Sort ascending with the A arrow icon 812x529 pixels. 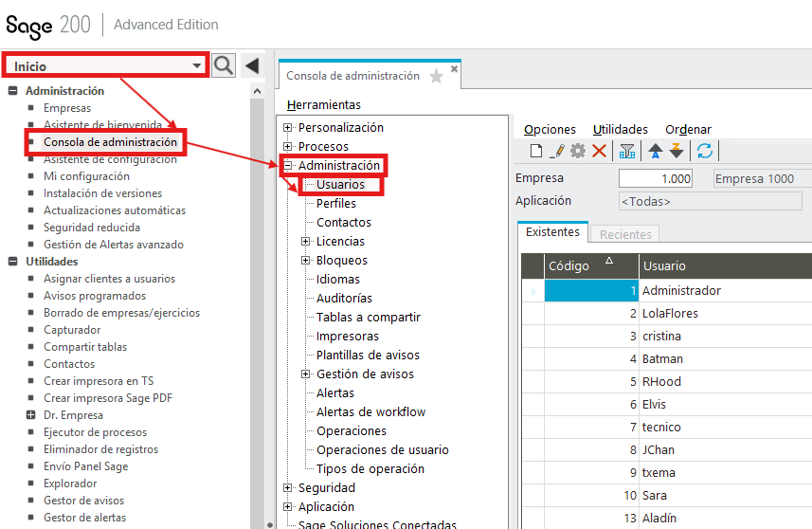point(655,151)
